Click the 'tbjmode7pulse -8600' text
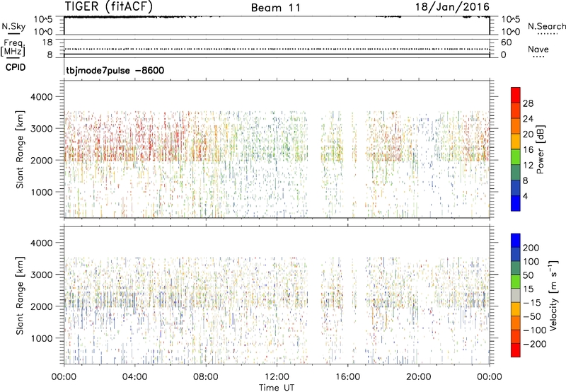Screen dimensions: 566x392 click(115, 70)
